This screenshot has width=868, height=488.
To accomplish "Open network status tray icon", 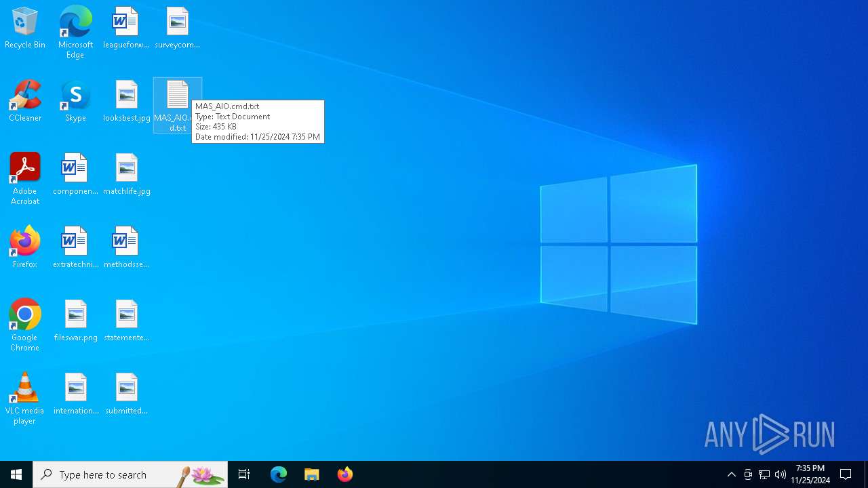I will click(x=764, y=474).
